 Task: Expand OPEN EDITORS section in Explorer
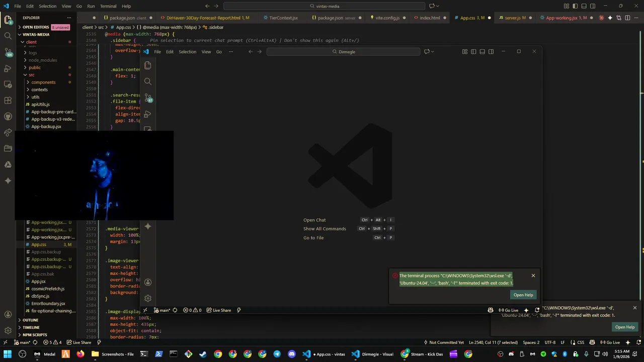(x=35, y=27)
